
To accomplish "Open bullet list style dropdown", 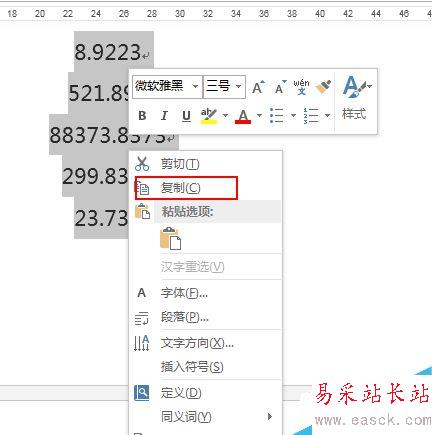I will (x=293, y=116).
